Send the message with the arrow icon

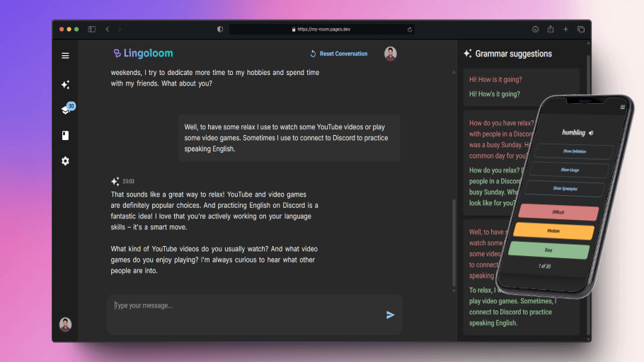coord(390,315)
